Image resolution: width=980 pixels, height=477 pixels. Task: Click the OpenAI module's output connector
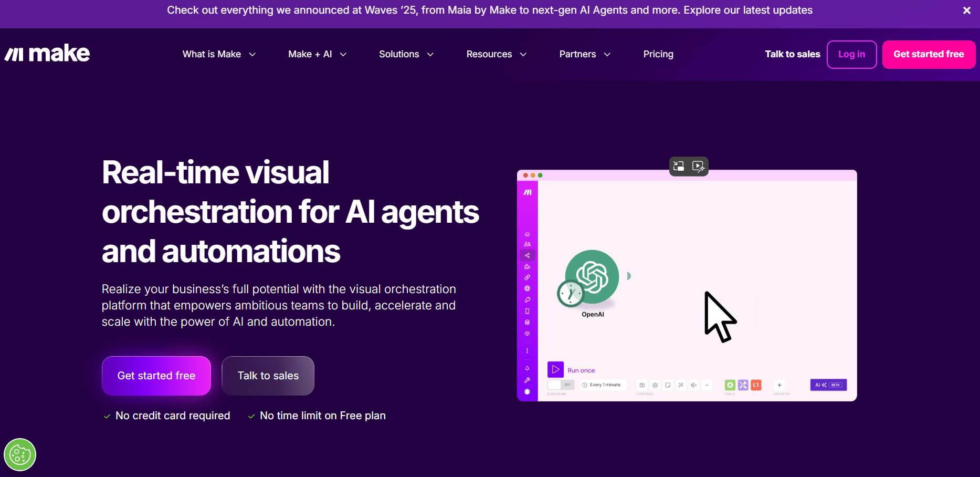coord(628,276)
